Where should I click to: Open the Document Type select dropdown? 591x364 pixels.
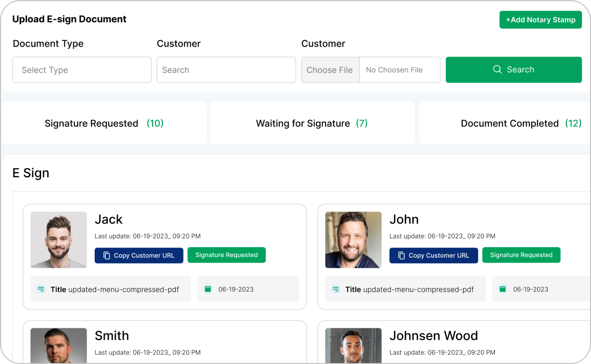(x=82, y=70)
